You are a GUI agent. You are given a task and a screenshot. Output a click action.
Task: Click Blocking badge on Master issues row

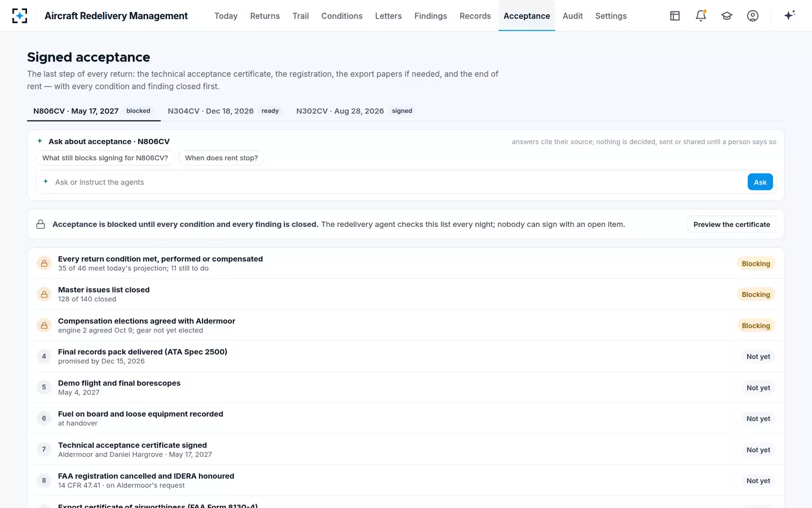756,294
